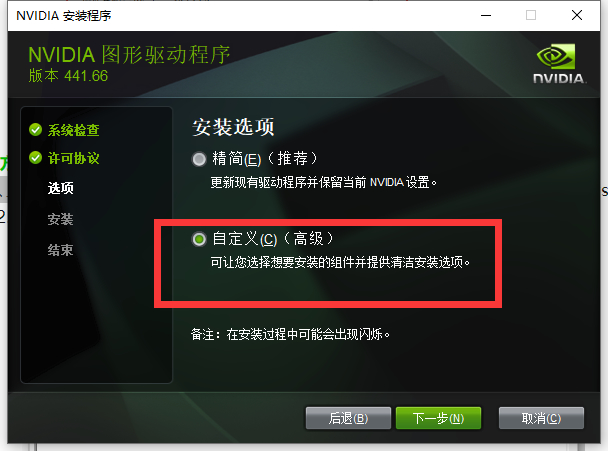Click the green checkmark beside 系统检查

[35, 130]
